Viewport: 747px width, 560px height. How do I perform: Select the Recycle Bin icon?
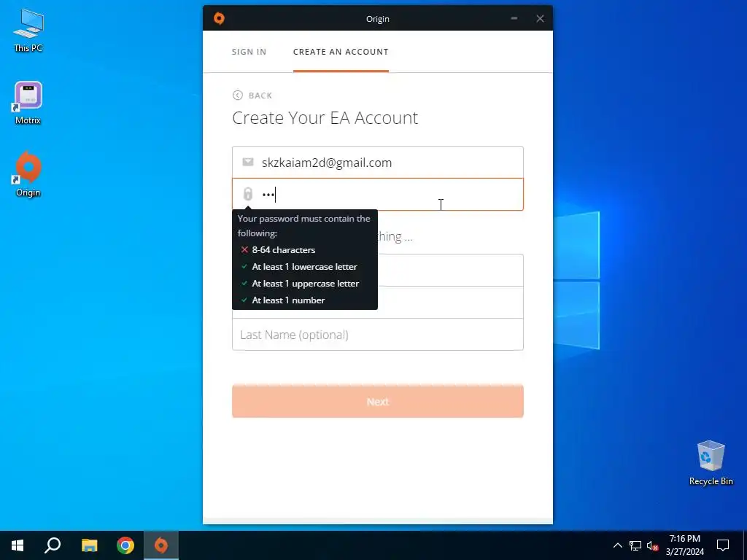pos(711,463)
